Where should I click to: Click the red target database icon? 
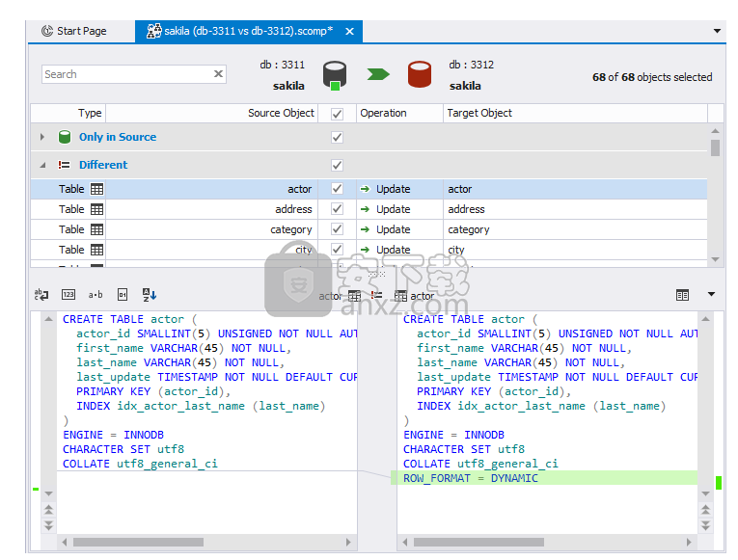(x=420, y=74)
